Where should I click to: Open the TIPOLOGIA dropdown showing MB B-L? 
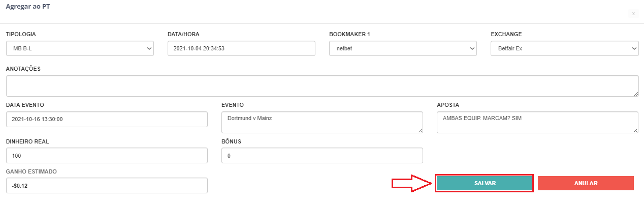80,48
